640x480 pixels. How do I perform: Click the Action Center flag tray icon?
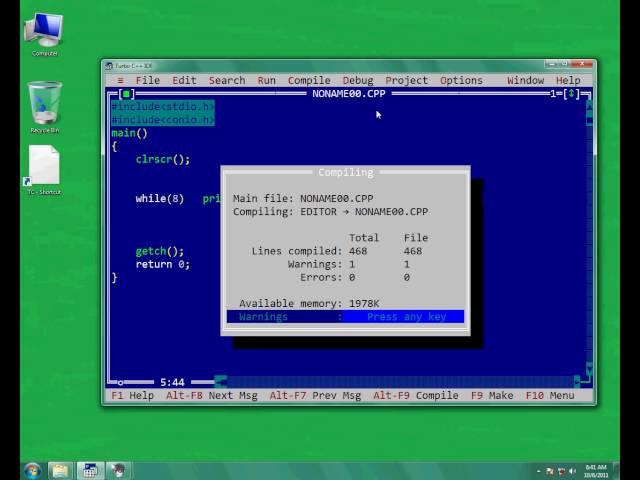550,471
